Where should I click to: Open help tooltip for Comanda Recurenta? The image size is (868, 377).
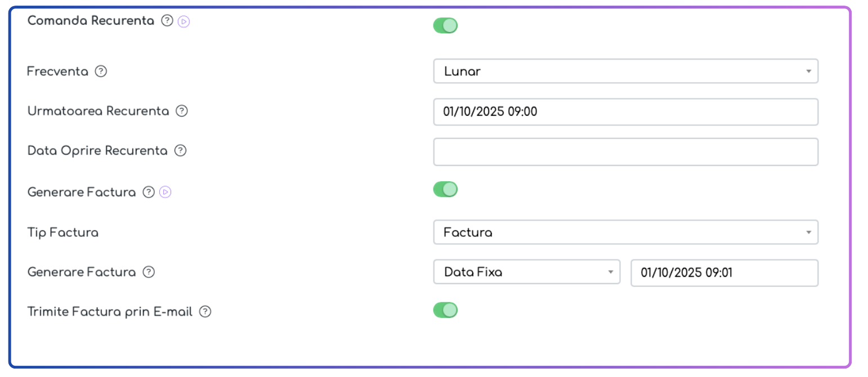click(167, 21)
